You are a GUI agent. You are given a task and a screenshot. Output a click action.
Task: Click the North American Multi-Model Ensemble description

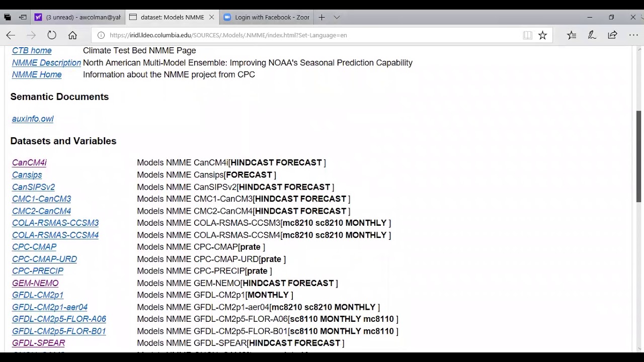click(248, 63)
